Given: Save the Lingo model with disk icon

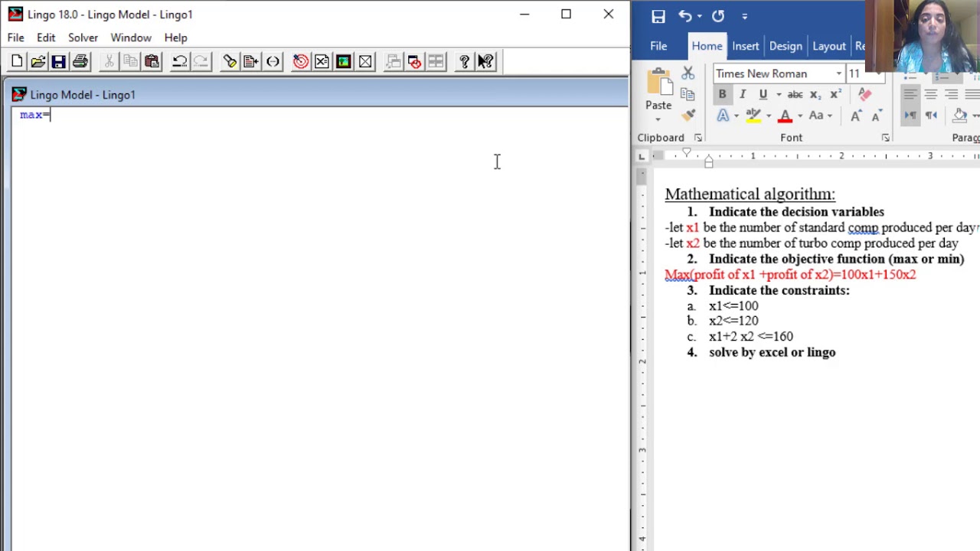Looking at the screenshot, I should [58, 62].
